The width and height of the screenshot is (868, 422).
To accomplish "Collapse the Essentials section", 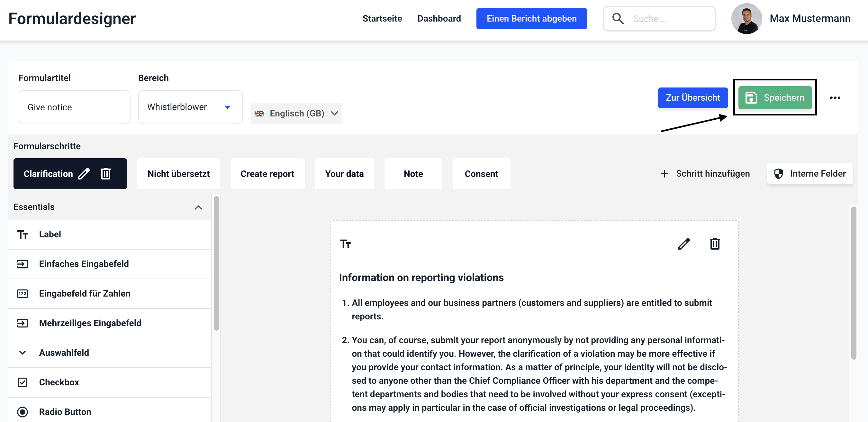I will (198, 207).
